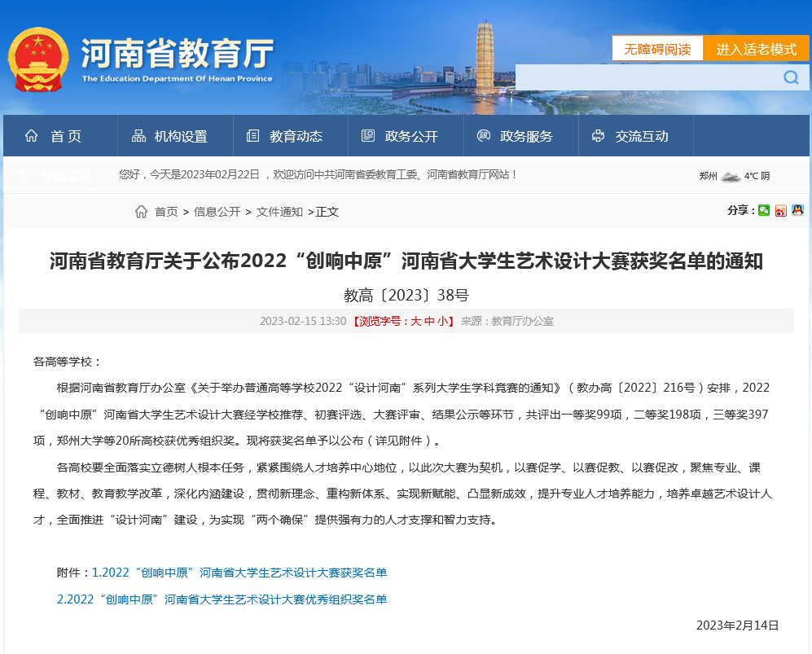812x654 pixels.
Task: Set browsing font size to 大
Action: 415,321
